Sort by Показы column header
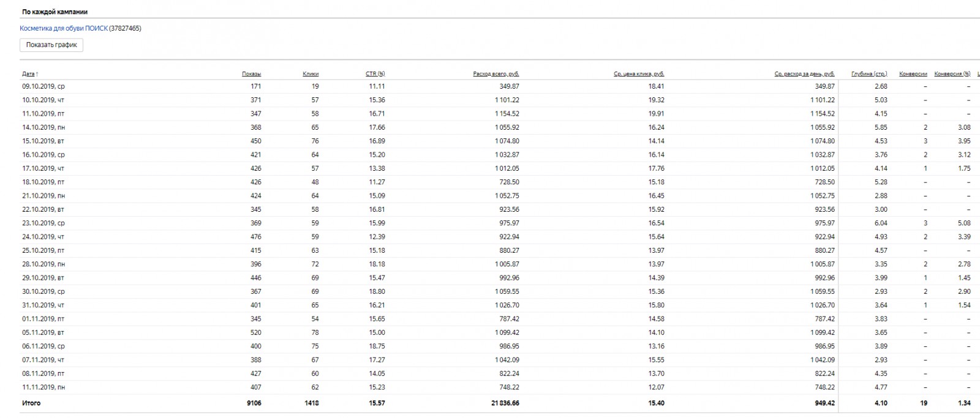Viewport: 980px width, 418px height. coord(251,74)
